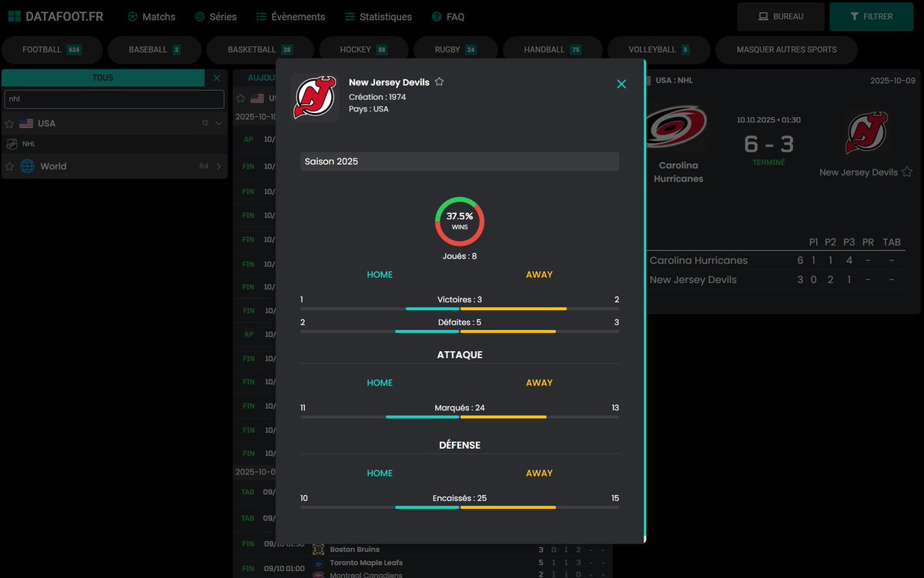
Task: Favorite New Jersey Devils in popup header
Action: click(x=439, y=82)
